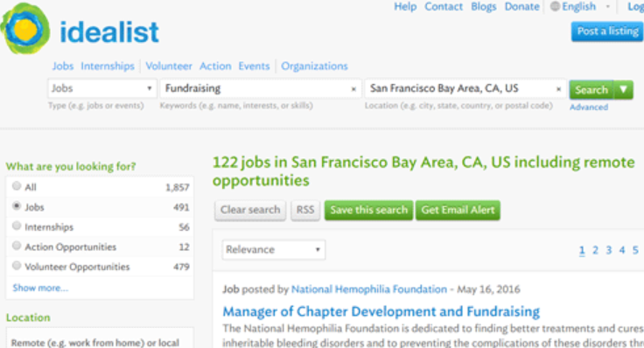
Task: Open the Contact link
Action: pos(444,7)
